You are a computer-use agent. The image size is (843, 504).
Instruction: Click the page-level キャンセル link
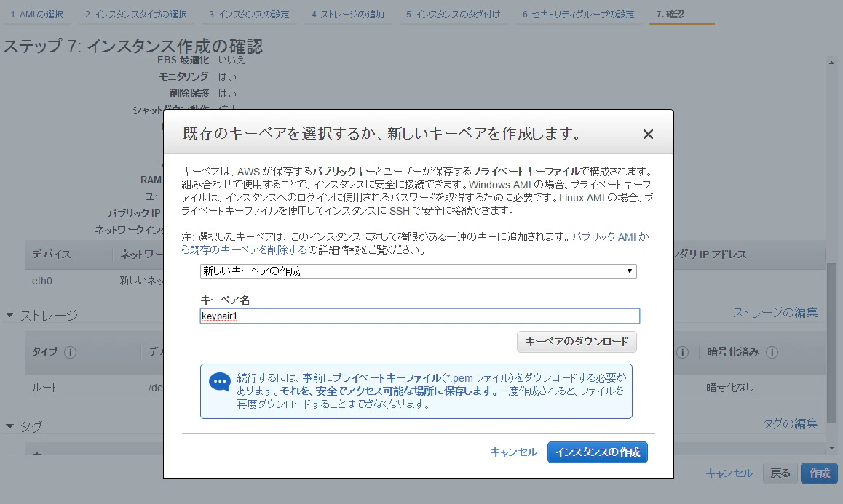[729, 473]
